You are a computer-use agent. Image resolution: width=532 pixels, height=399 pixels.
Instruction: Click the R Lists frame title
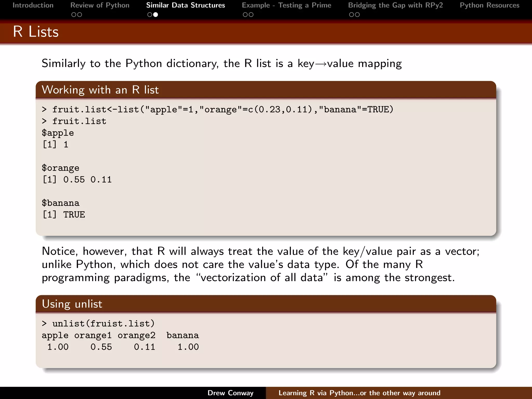point(36,32)
